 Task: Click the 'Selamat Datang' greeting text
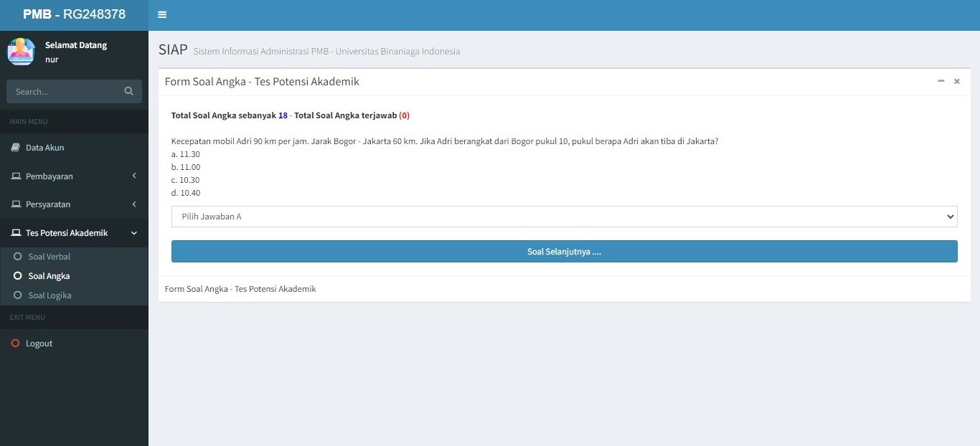pyautogui.click(x=76, y=45)
